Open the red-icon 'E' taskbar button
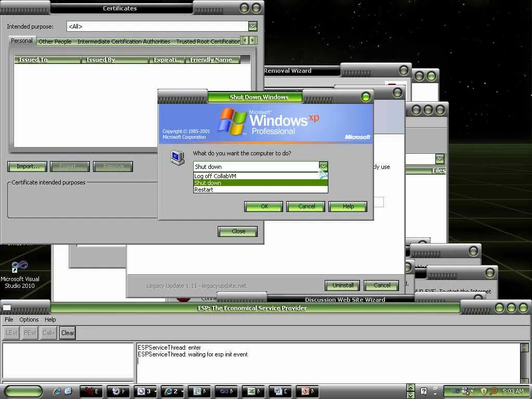The width and height of the screenshot is (532, 399). point(91,391)
